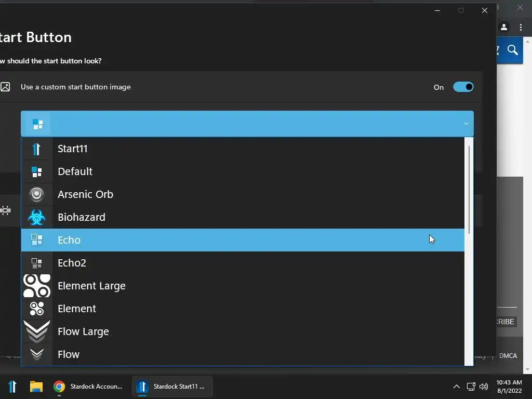The width and height of the screenshot is (532, 399).
Task: Open the browser three-dot menu
Action: click(521, 27)
